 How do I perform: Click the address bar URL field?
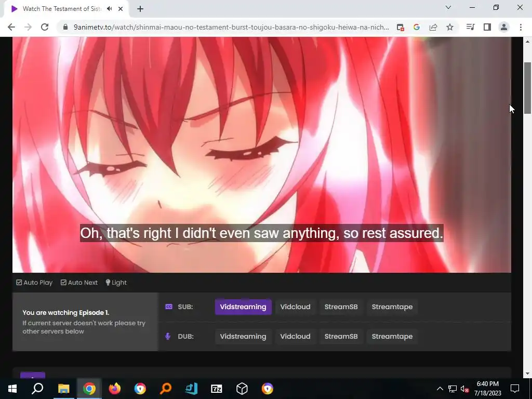(231, 27)
